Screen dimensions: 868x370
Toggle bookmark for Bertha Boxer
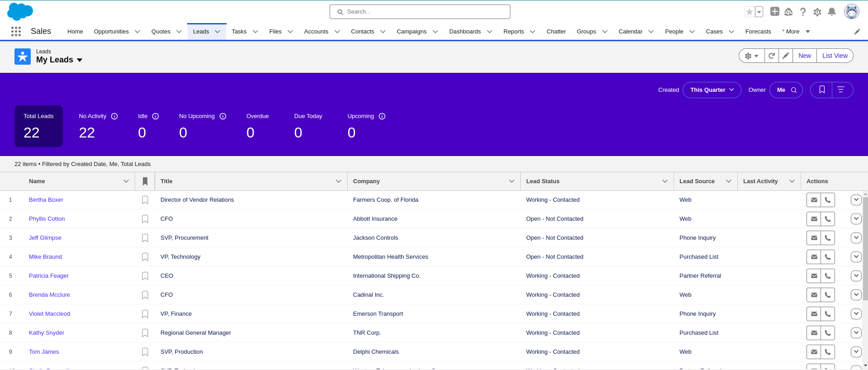click(x=145, y=200)
